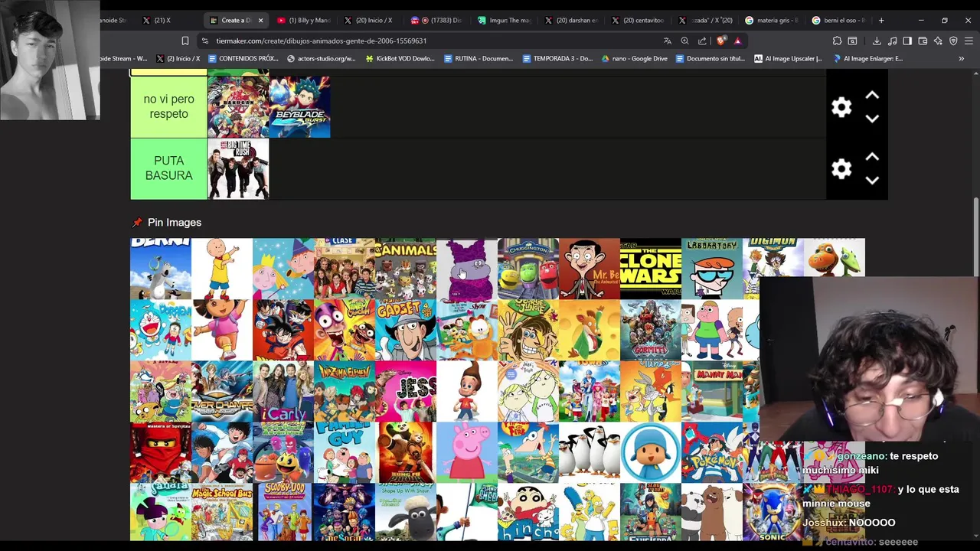Open 'nano - Google Drive' bookmark

click(634, 58)
